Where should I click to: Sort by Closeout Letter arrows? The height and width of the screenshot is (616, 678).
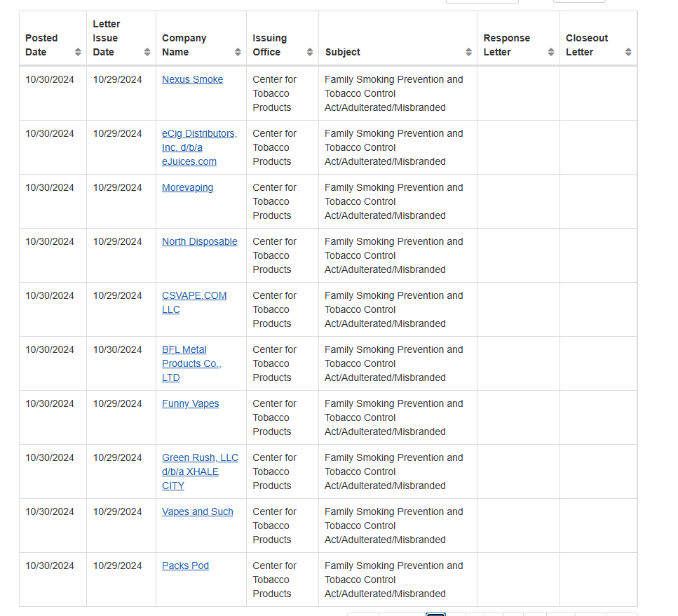click(x=628, y=52)
